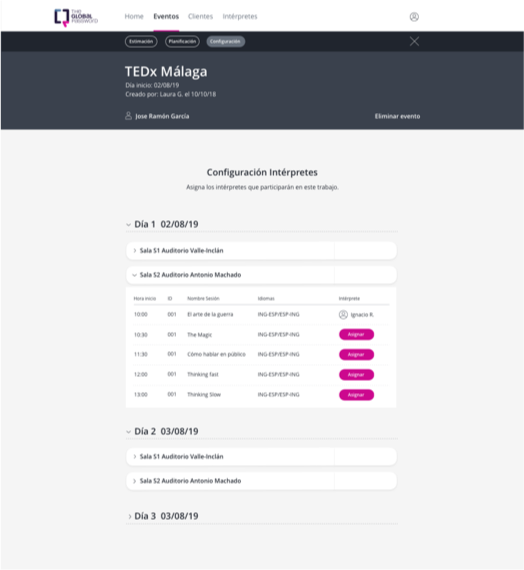Go to the Home menu item
Viewport: 524px width, 570px height.
point(134,16)
